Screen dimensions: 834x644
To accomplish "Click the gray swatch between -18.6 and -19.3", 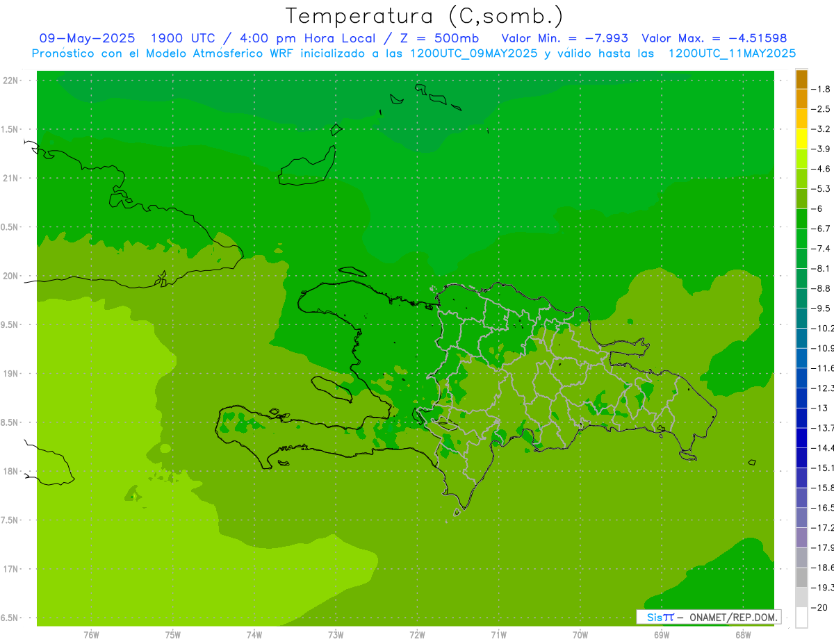I will tap(801, 577).
